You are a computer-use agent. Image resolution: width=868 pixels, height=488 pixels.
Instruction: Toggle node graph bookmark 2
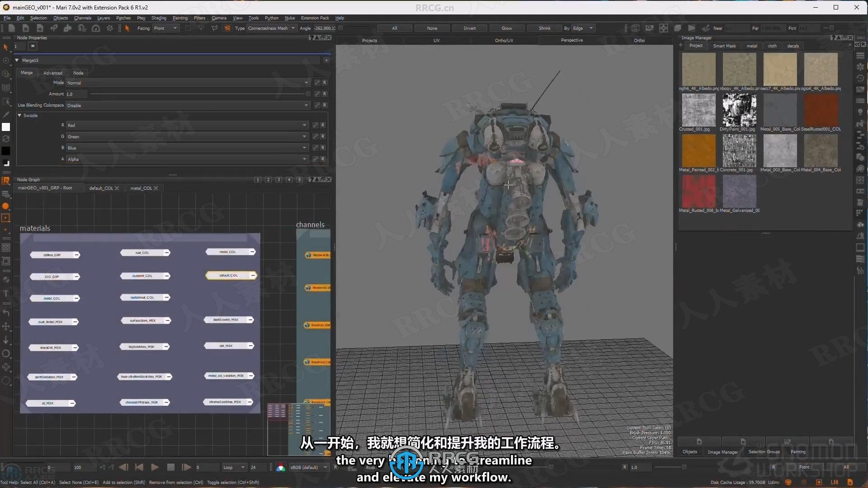[268, 180]
